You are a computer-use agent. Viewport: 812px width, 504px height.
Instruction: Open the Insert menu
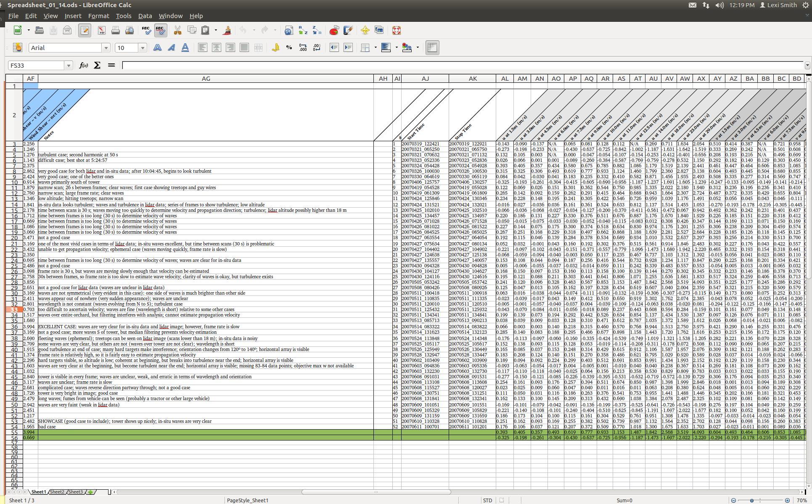pyautogui.click(x=73, y=16)
